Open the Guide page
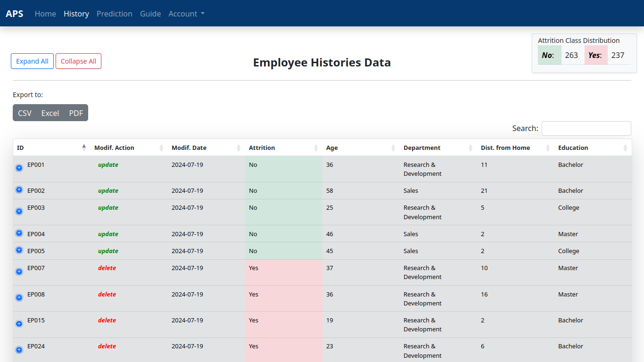Image resolution: width=644 pixels, height=362 pixels. [150, 14]
